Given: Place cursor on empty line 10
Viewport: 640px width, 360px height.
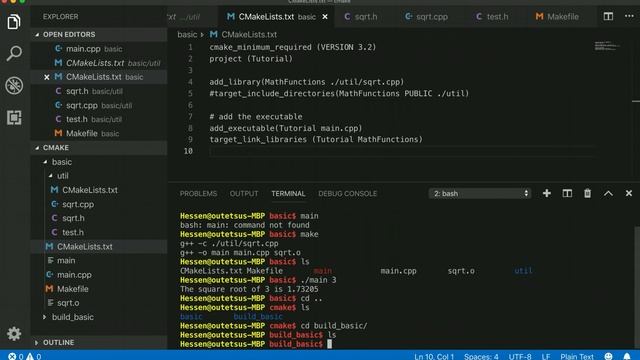Looking at the screenshot, I should pyautogui.click(x=402, y=151).
